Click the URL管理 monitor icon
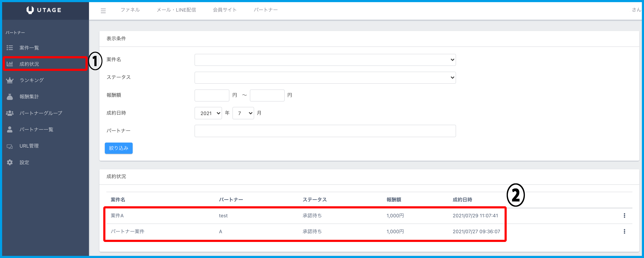The width and height of the screenshot is (644, 258). [10, 146]
